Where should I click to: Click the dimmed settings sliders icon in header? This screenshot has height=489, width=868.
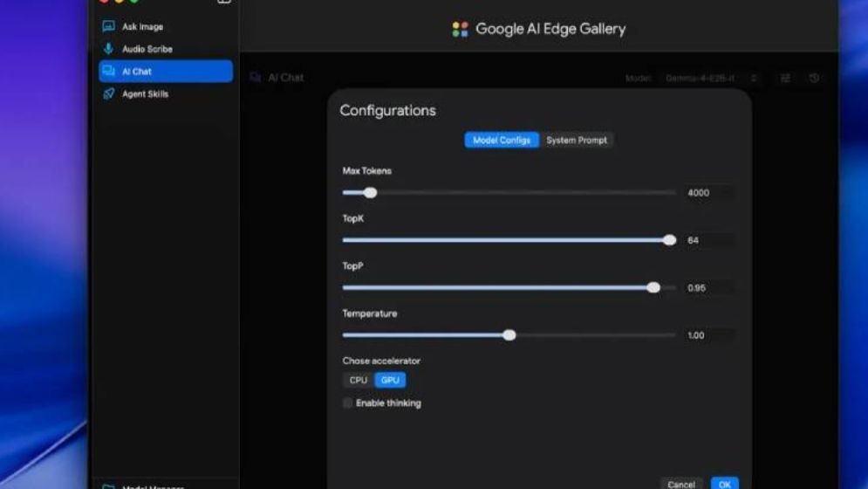tap(785, 79)
